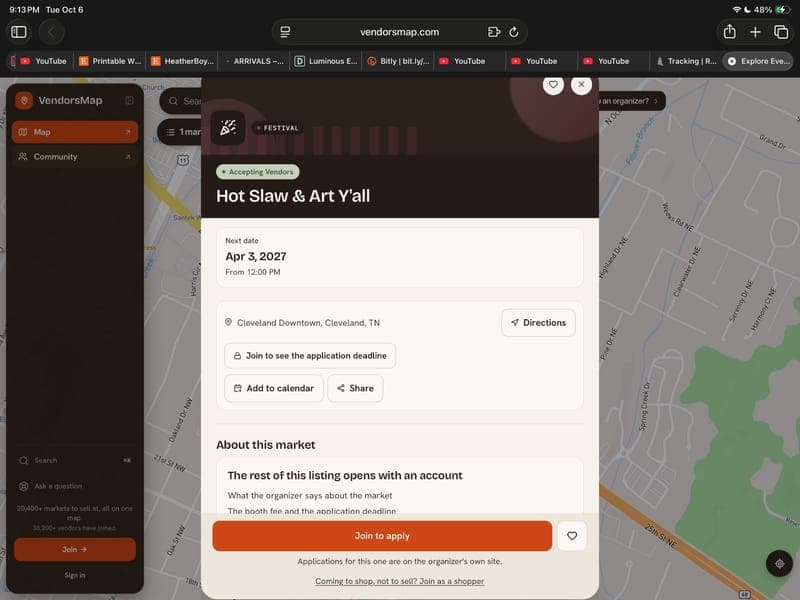This screenshot has height=600, width=800.
Task: Favorite market via heart beside Join to apply
Action: [x=572, y=536]
